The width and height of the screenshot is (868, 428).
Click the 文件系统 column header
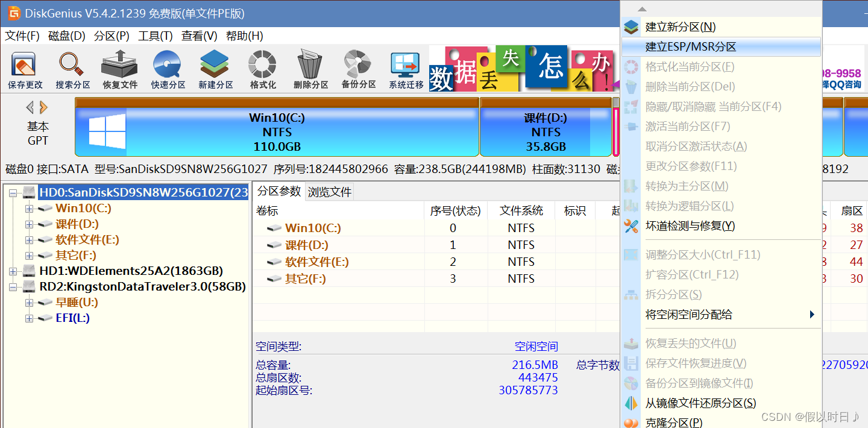click(x=521, y=210)
